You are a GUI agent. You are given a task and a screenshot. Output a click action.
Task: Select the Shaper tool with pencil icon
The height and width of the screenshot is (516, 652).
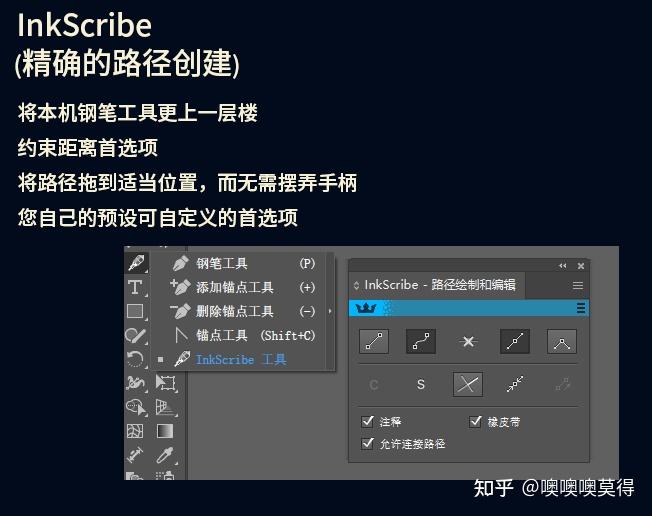(136, 335)
